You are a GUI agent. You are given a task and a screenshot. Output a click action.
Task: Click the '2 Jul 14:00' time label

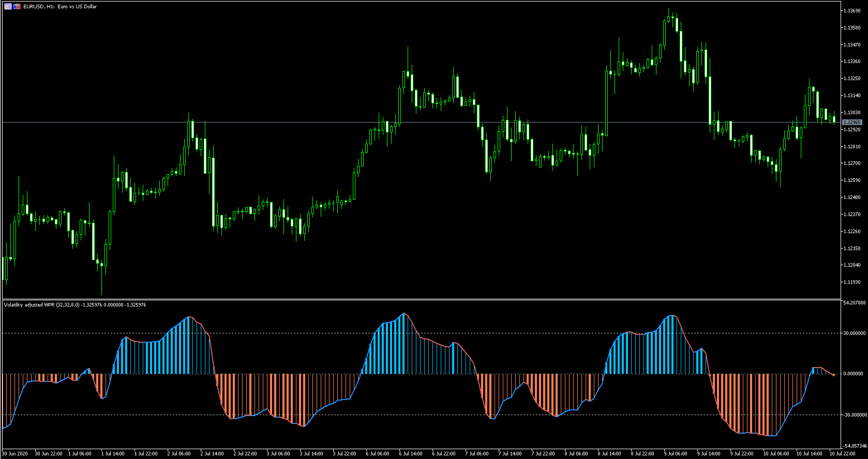[212, 454]
